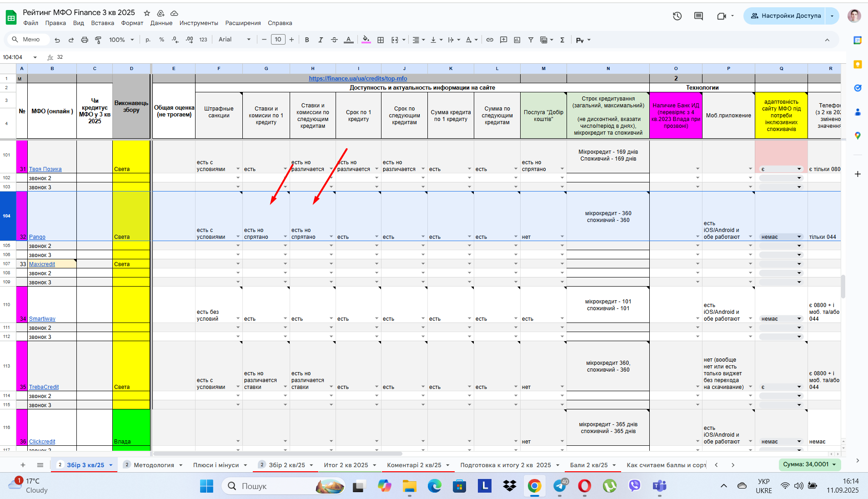The height and width of the screenshot is (499, 868).
Task: Click the borders icon
Action: 381,40
